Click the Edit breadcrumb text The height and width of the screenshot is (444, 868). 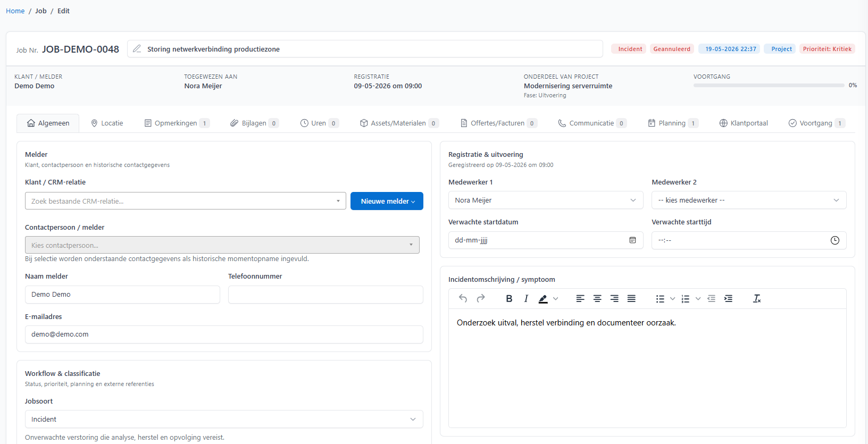click(63, 11)
